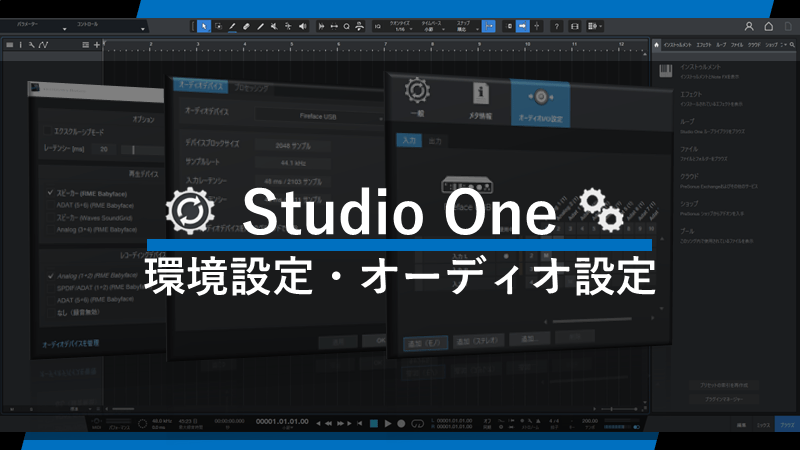This screenshot has width=800, height=450.
Task: Click the browser home icon
Action: [x=657, y=45]
